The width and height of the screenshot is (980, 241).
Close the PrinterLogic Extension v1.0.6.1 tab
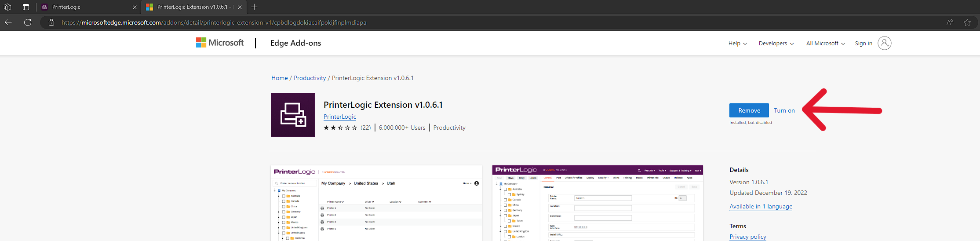coord(240,7)
